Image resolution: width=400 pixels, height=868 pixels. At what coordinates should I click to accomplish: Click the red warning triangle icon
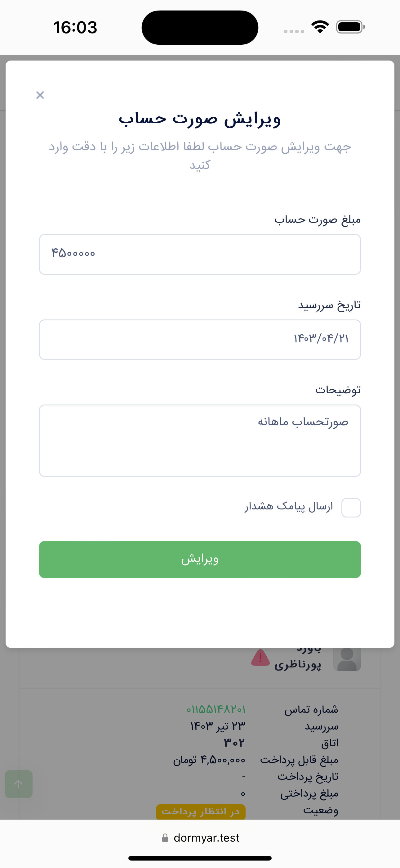pyautogui.click(x=260, y=658)
